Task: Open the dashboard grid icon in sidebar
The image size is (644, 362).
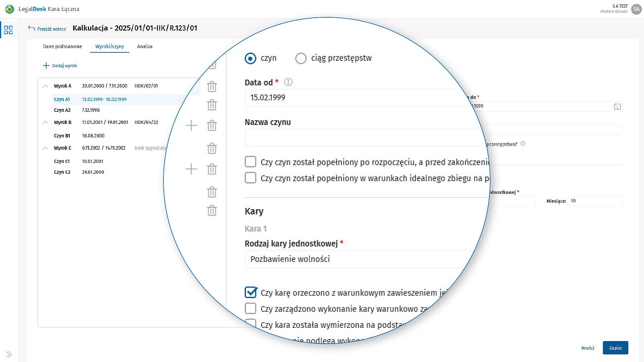Action: (8, 30)
